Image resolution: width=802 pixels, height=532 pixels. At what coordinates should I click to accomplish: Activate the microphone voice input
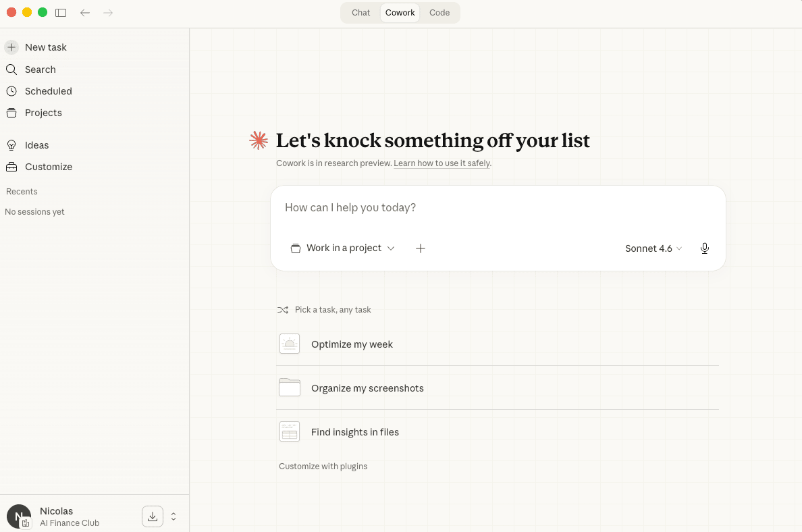tap(705, 248)
